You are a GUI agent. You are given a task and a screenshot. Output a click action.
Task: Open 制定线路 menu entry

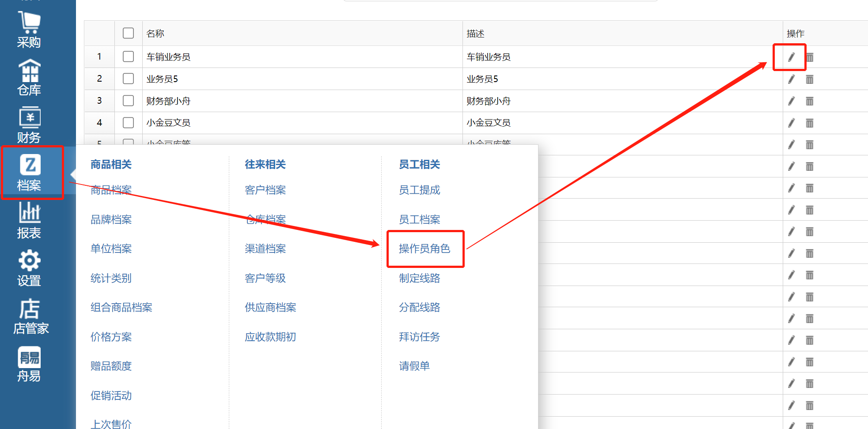[419, 278]
